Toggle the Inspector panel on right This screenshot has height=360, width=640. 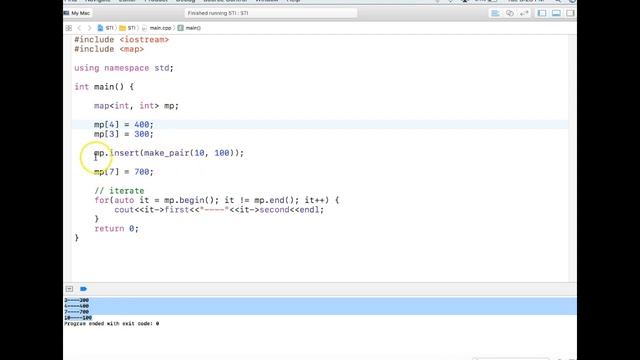[570, 13]
